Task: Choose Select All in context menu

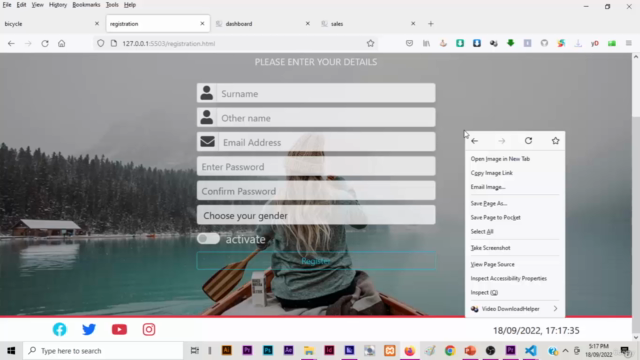Action: [x=515, y=231]
